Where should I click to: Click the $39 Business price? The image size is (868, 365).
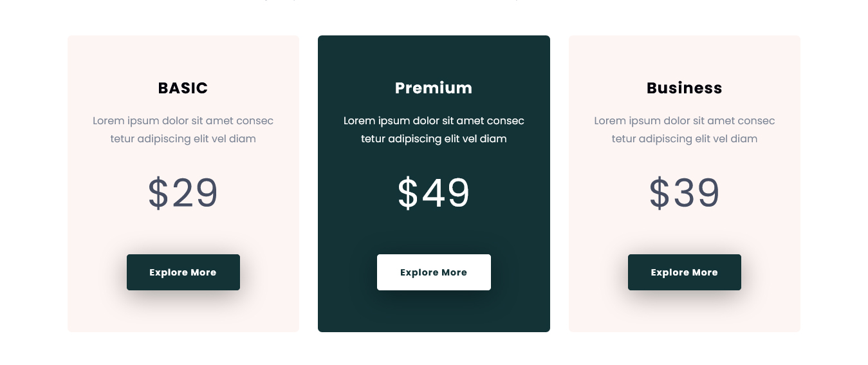point(684,193)
